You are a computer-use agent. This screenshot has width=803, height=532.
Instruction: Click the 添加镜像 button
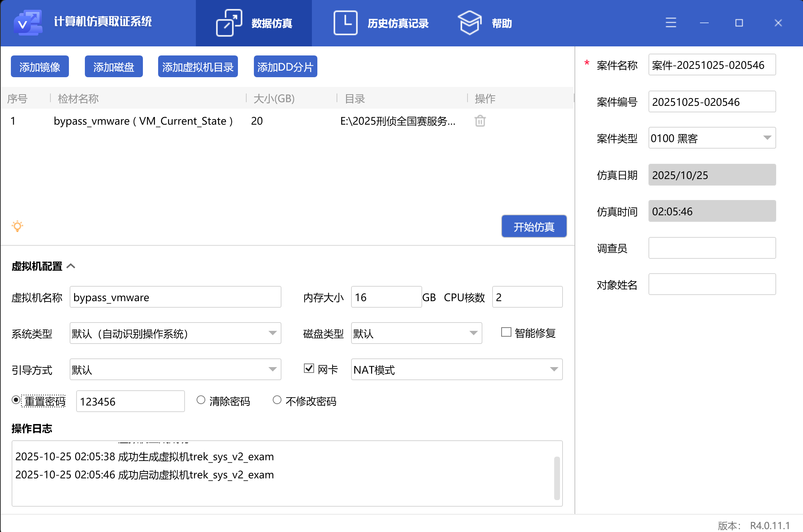point(40,67)
